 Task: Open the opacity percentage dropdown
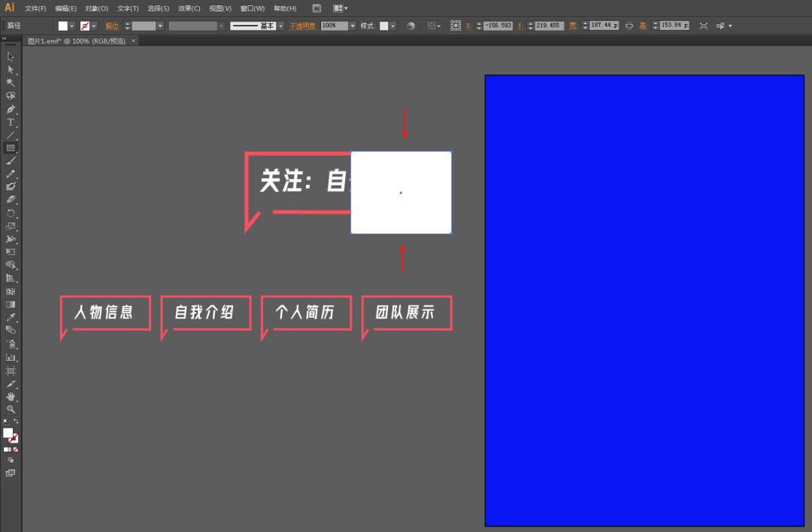(352, 25)
